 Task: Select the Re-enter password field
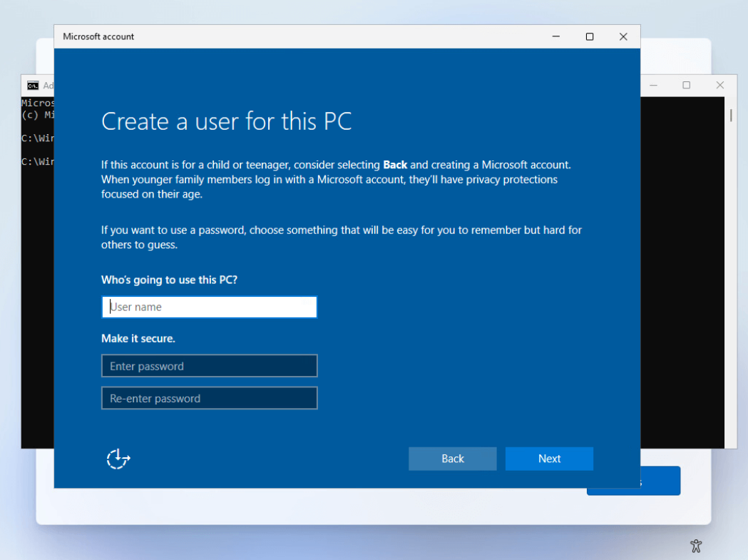(210, 399)
